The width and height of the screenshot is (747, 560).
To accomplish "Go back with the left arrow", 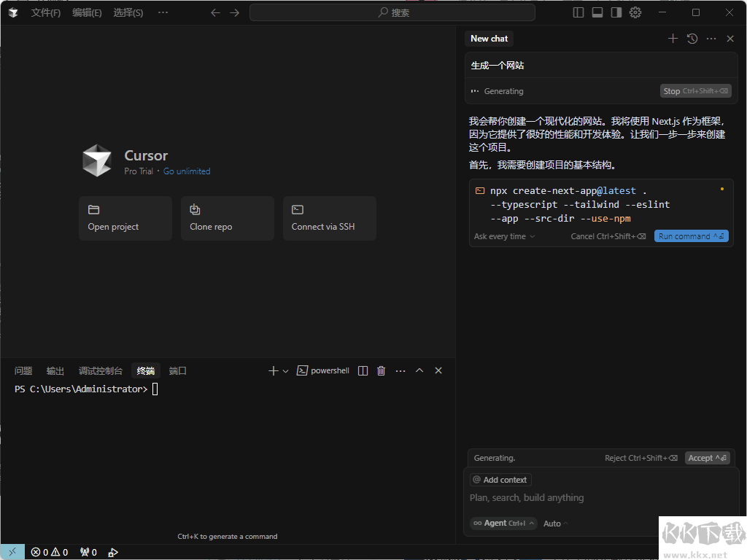I will (x=215, y=13).
